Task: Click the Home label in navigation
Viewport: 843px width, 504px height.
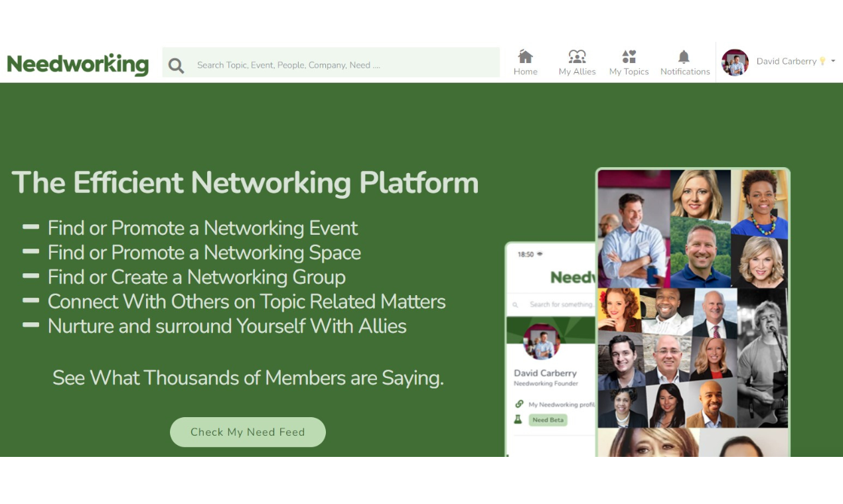Action: tap(525, 72)
